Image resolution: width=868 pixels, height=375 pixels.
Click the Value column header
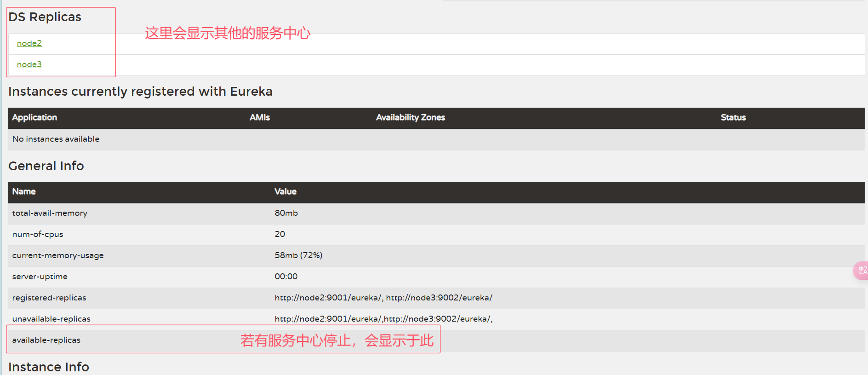[x=286, y=191]
